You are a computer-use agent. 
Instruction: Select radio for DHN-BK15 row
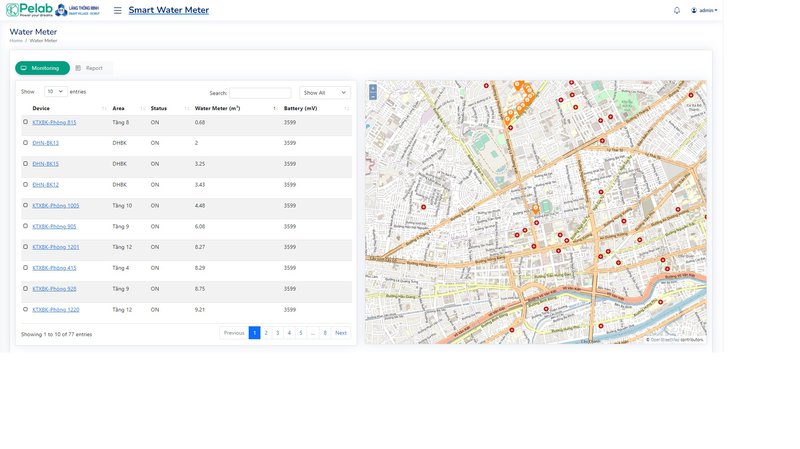pos(26,164)
